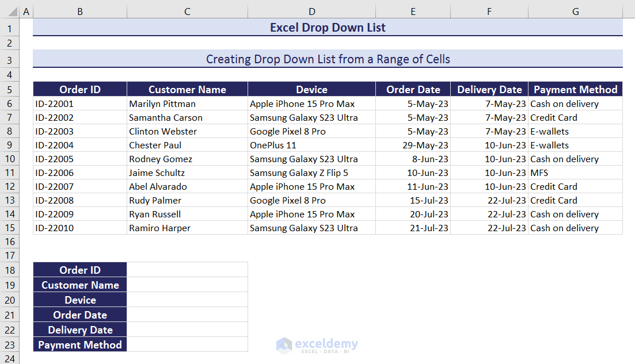Select order date 8-Jun-23
Screen dimensions: 635x364
click(x=413, y=159)
